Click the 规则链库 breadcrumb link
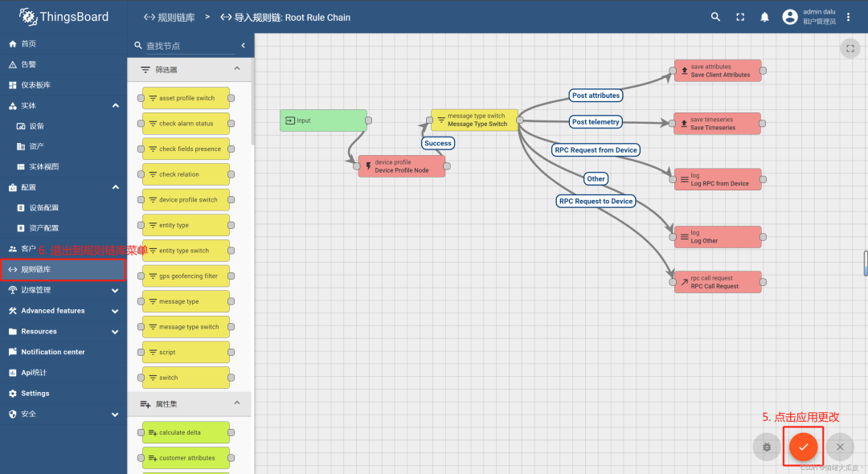The height and width of the screenshot is (474, 868). tap(169, 17)
